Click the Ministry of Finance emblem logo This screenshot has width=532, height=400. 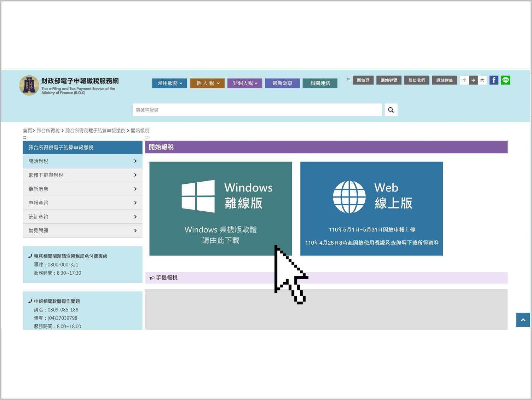coord(29,85)
